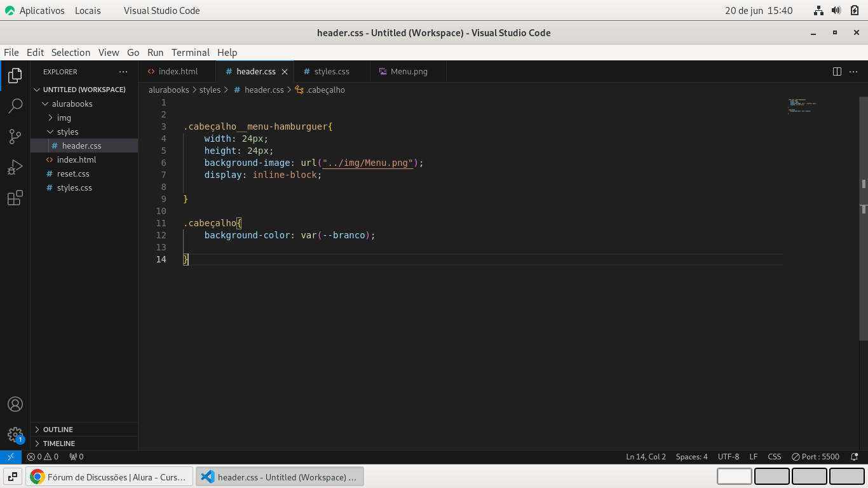Viewport: 868px width, 488px height.
Task: Open the Extensions view
Action: [15, 198]
